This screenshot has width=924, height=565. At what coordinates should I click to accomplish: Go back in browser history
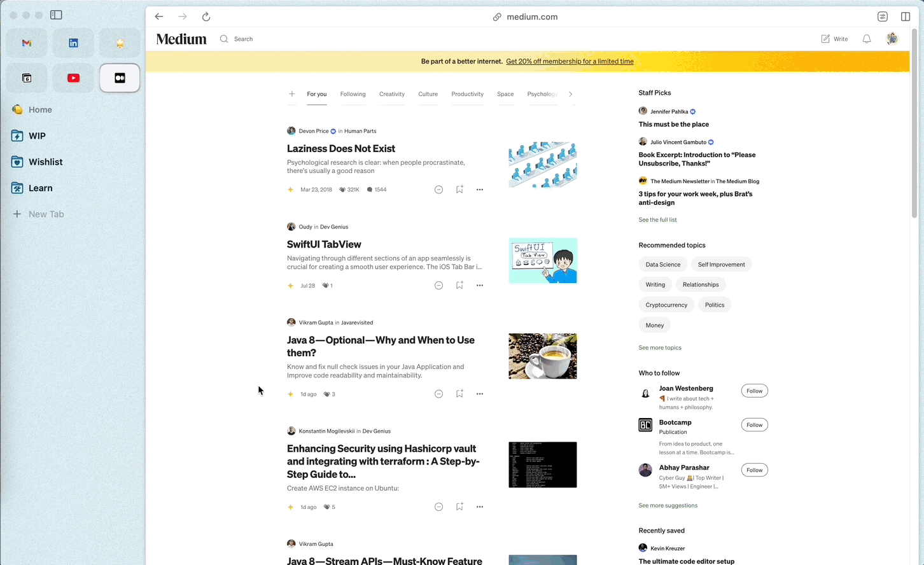tap(159, 17)
